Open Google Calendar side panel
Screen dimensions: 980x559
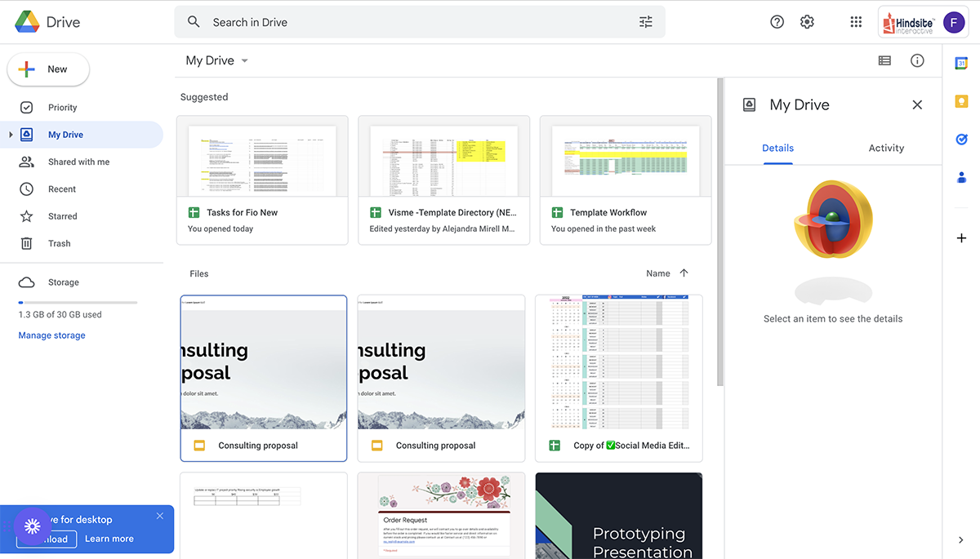pyautogui.click(x=961, y=63)
